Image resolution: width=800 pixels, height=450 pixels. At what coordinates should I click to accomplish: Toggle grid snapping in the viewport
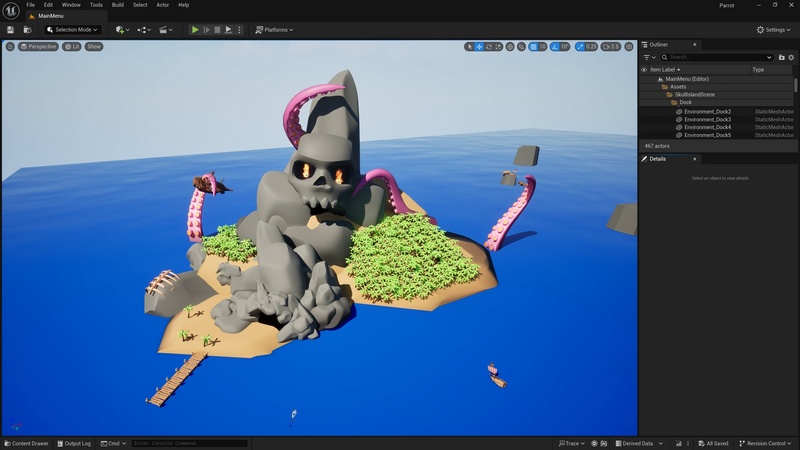[532, 47]
